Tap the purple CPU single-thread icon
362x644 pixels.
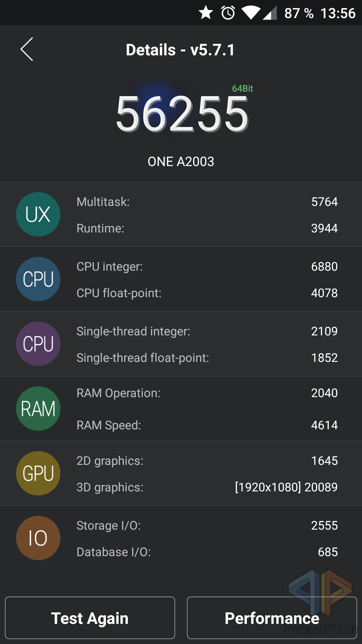click(38, 344)
